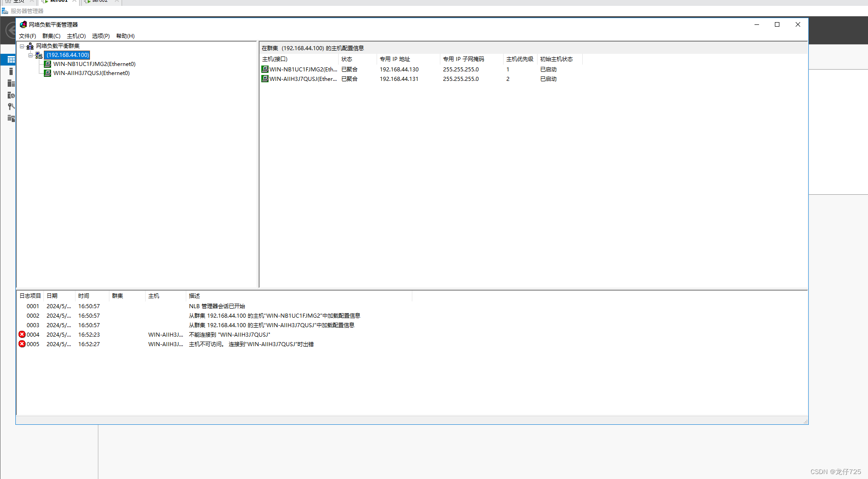This screenshot has height=479, width=868.
Task: Open the 帮助(H) menu
Action: coord(125,36)
